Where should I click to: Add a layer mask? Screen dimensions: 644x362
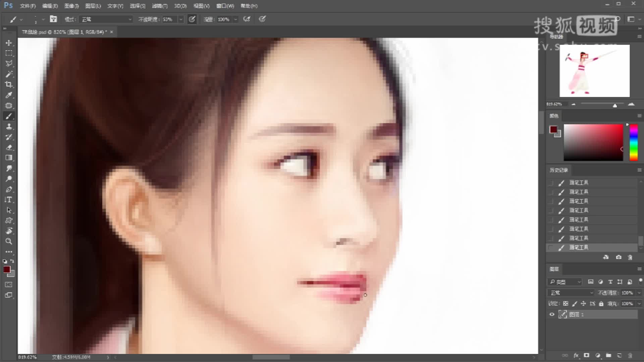tap(587, 355)
